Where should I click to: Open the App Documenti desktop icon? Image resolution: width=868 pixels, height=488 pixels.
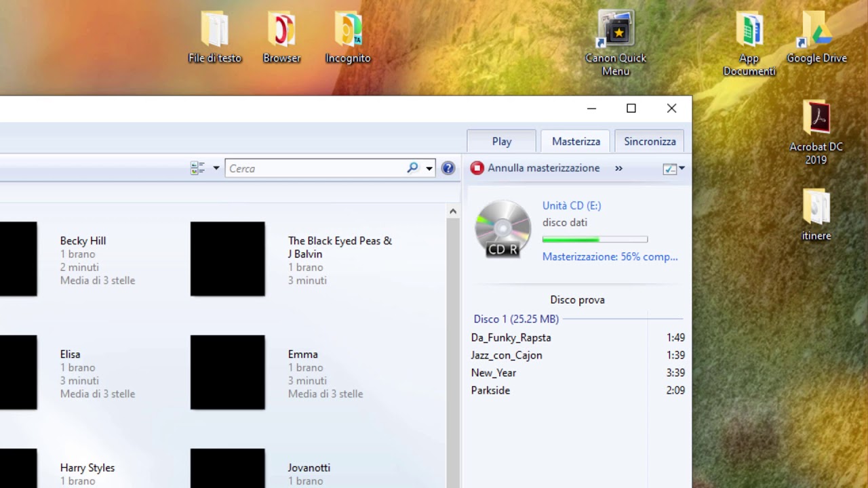(749, 43)
